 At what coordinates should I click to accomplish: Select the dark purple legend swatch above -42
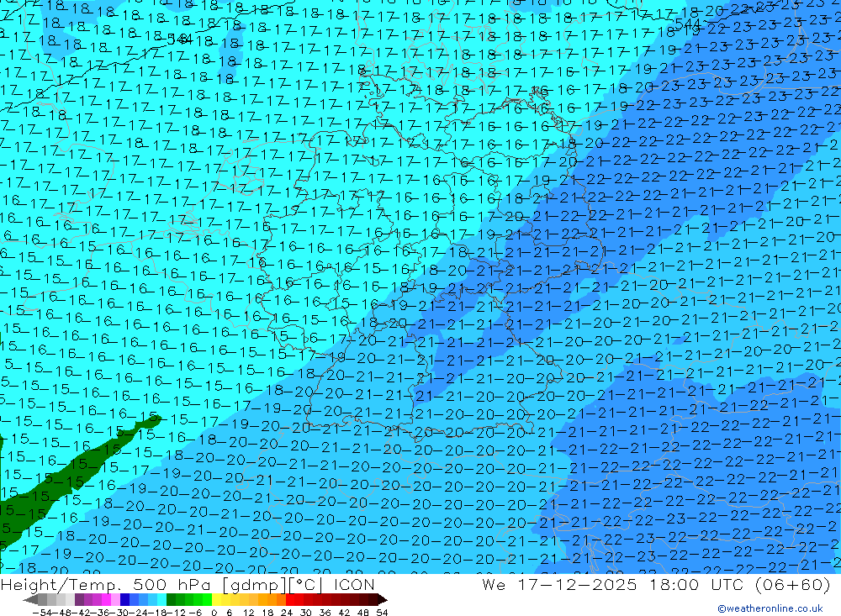(x=79, y=599)
